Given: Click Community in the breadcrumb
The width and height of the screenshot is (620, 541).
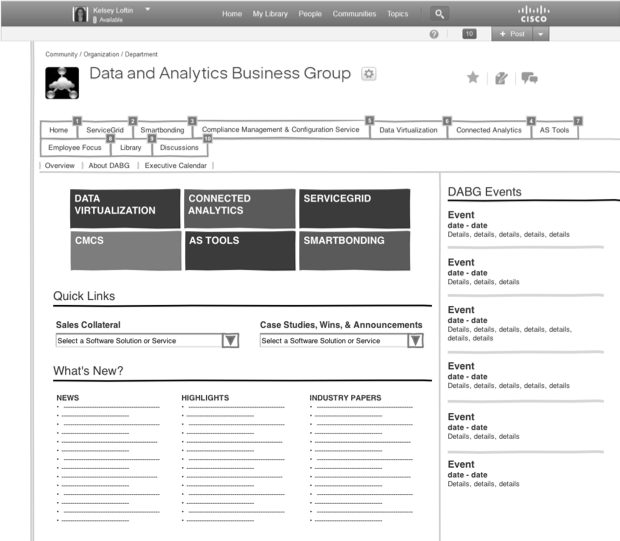Looking at the screenshot, I should 61,54.
